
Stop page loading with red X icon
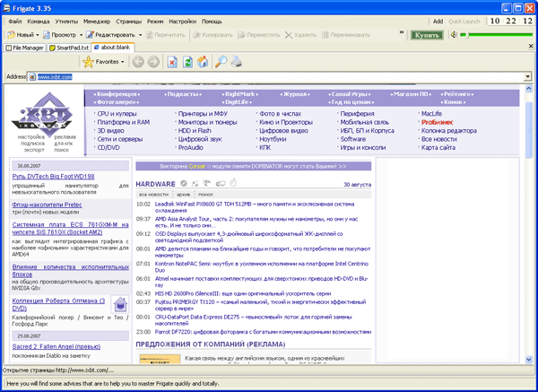coord(172,62)
